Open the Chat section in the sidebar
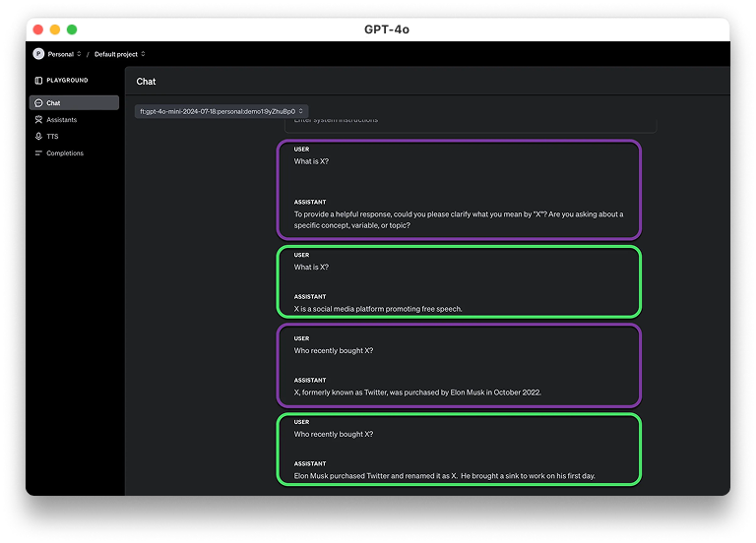756x543 pixels. 74,102
